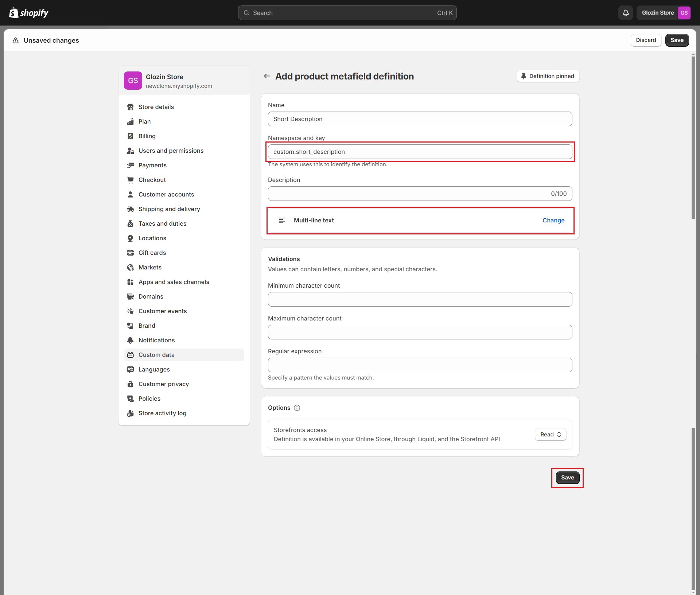Click the page vertical scrollbar
Viewport: 700px width, 595px height.
tap(693, 137)
